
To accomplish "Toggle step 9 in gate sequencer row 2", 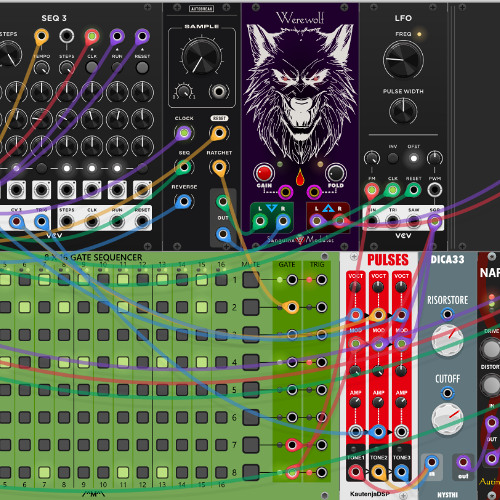I will [84, 307].
